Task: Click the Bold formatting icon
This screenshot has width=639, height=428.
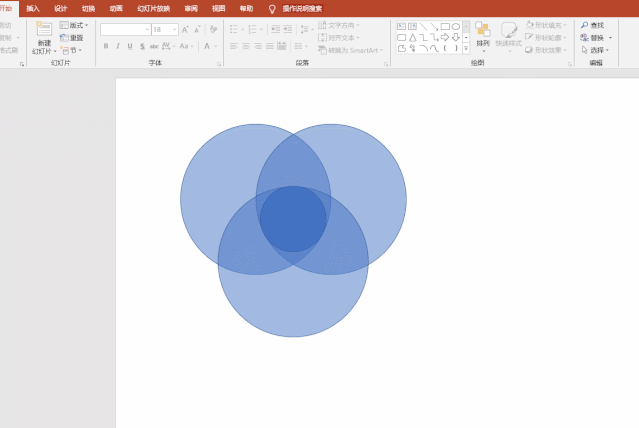Action: pyautogui.click(x=105, y=46)
